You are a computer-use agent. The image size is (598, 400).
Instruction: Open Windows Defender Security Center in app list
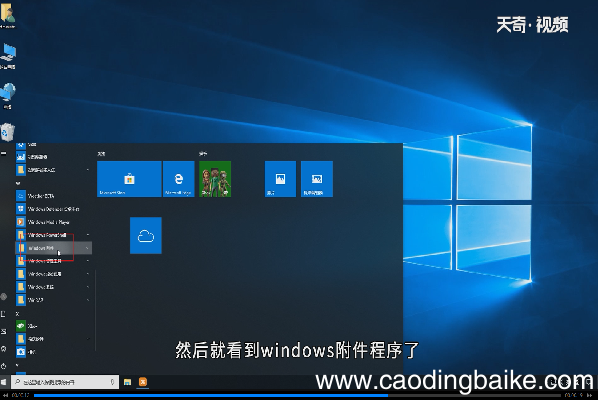click(53, 209)
